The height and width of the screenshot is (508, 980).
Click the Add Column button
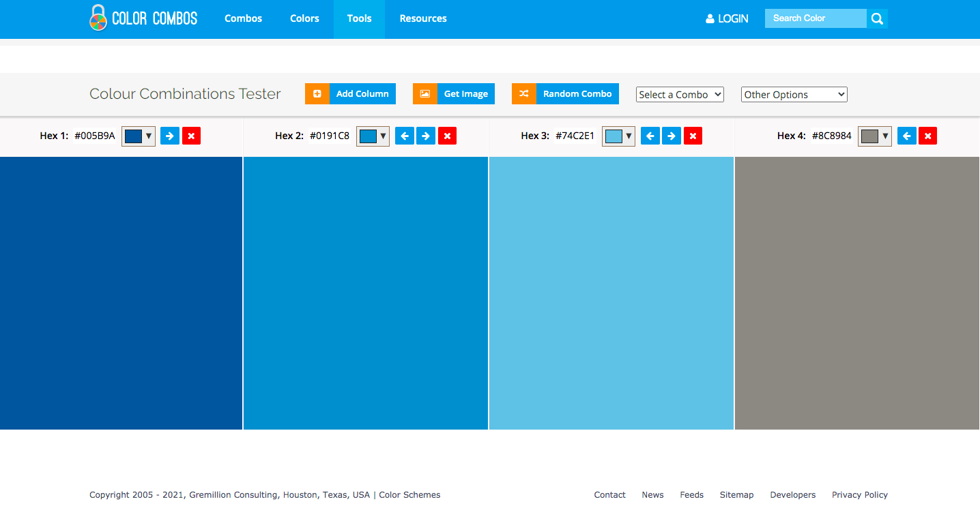tap(350, 94)
